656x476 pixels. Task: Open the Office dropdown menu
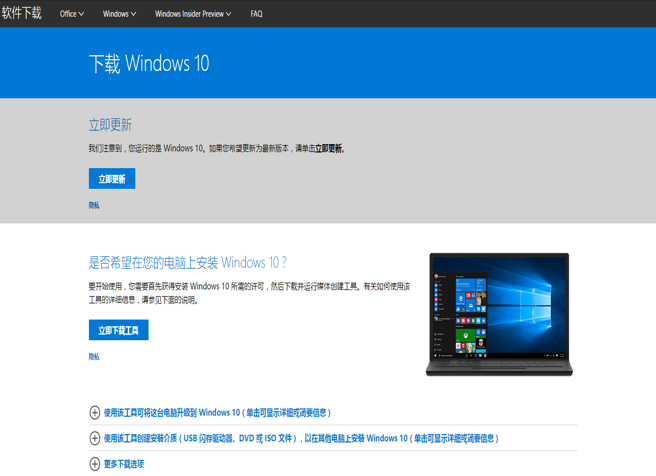pos(71,14)
